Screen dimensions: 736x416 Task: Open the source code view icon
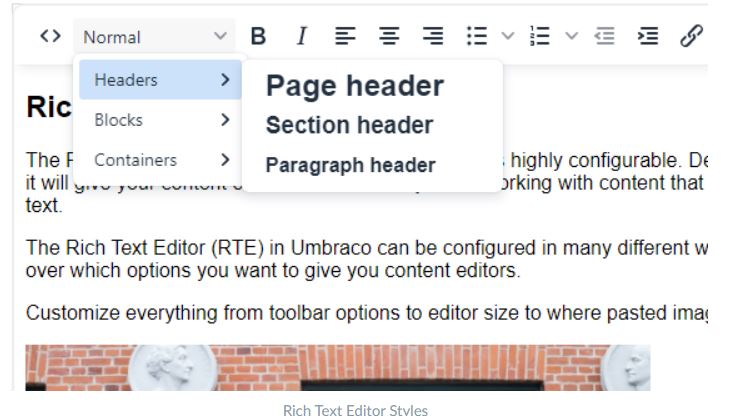click(x=50, y=36)
